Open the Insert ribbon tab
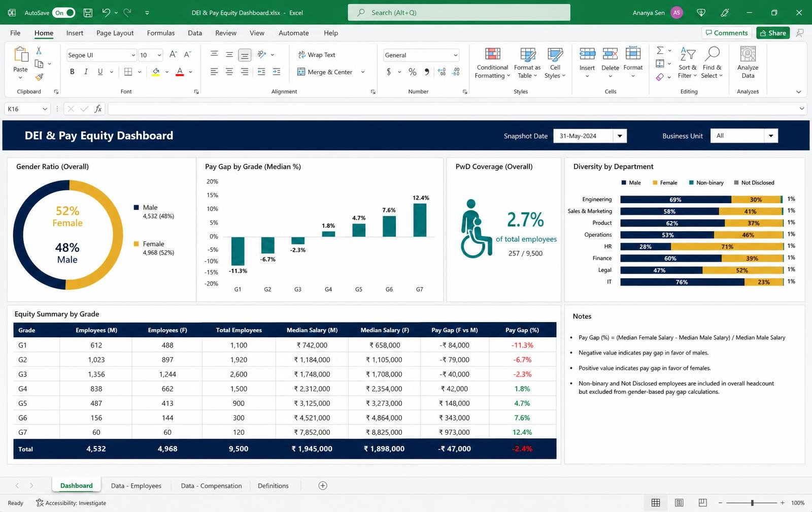 click(75, 33)
